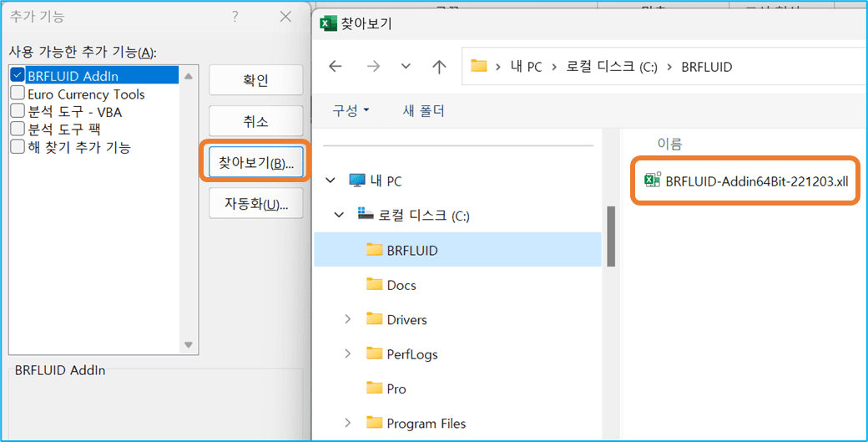Check the 분석 도구 팩 checkbox
The width and height of the screenshot is (868, 442).
[18, 129]
